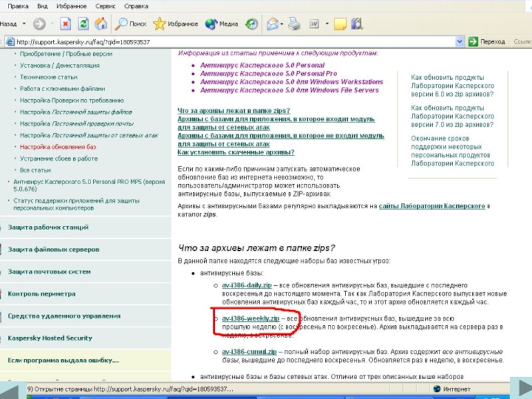Click page icon in the address bar
Image resolution: width=532 pixels, height=399 pixels.
pyautogui.click(x=10, y=42)
